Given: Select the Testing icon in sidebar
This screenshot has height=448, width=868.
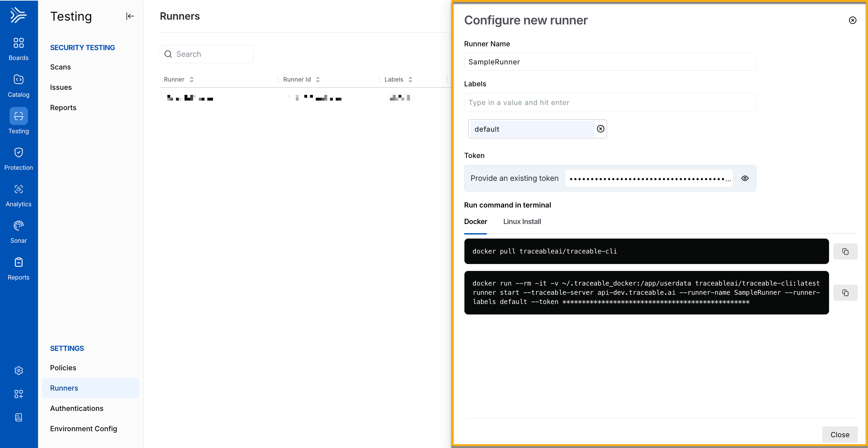Looking at the screenshot, I should (x=18, y=116).
